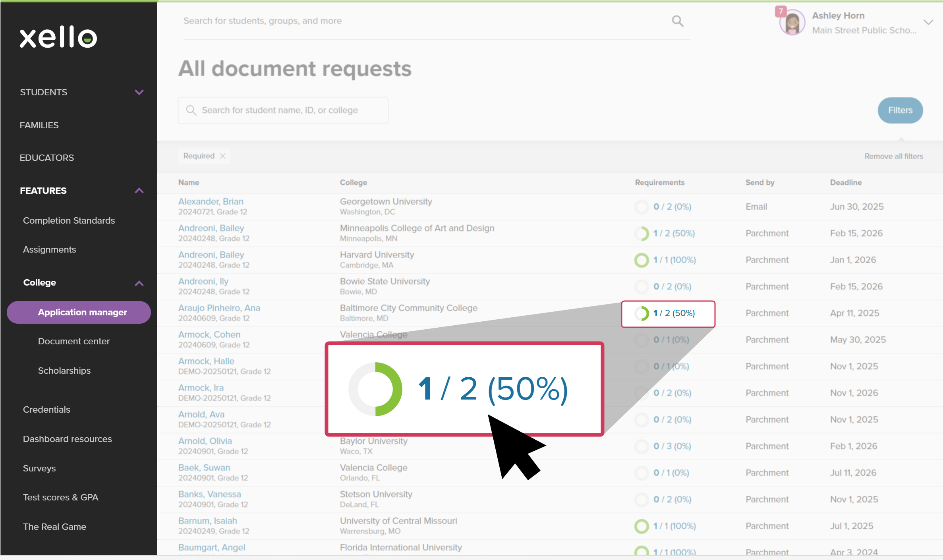Viewport: 943px width, 560px height.
Task: Click the Send by column header
Action: [760, 182]
